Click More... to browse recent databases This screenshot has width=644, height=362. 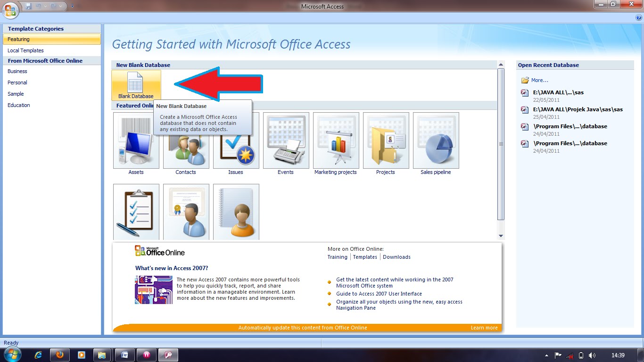540,80
